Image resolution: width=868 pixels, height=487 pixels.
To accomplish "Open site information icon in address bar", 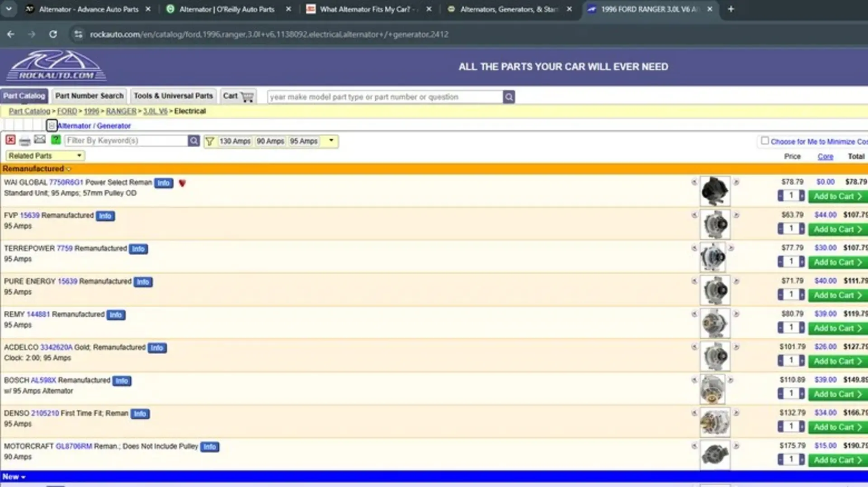I will [x=78, y=34].
